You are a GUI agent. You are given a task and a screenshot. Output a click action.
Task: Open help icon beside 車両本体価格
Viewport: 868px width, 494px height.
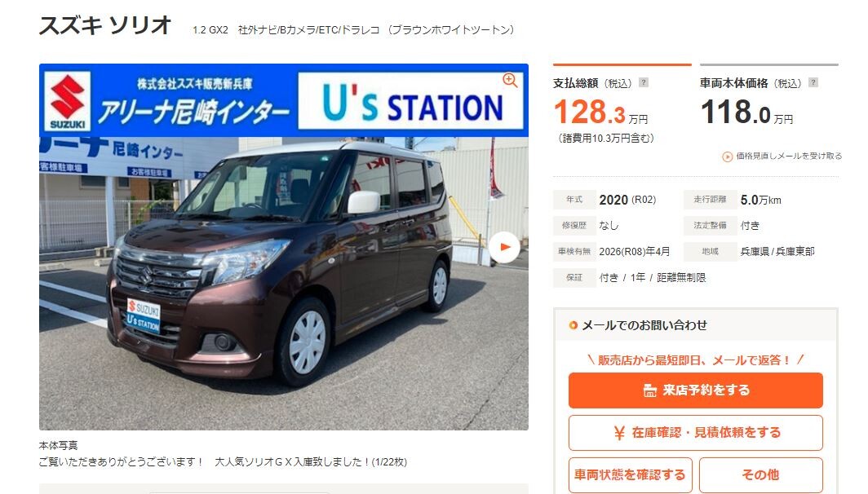[813, 82]
